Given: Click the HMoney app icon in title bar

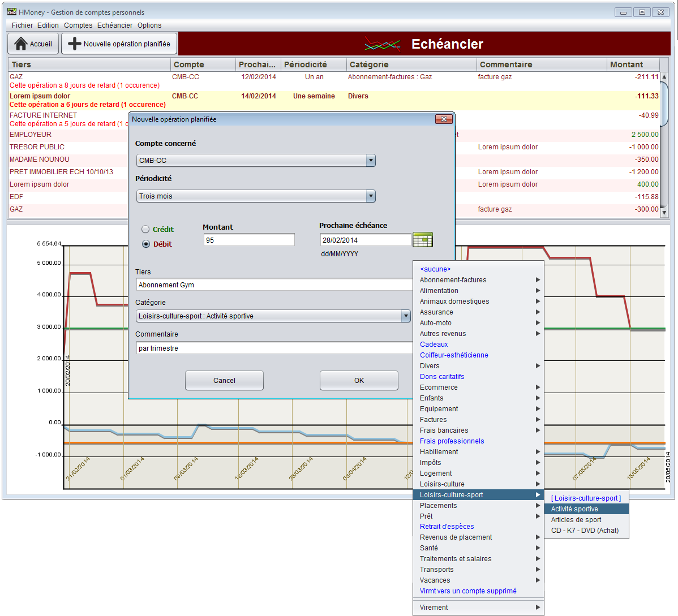Looking at the screenshot, I should click(12, 12).
